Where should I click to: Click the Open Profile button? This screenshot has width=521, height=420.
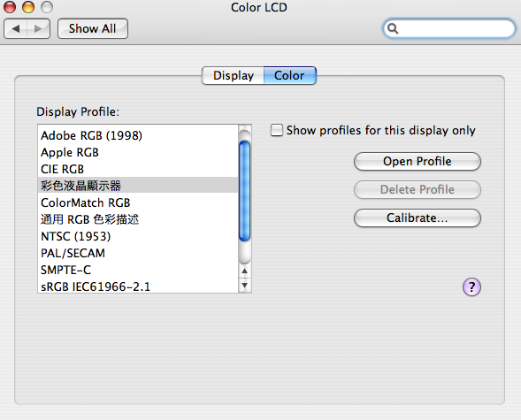click(418, 161)
